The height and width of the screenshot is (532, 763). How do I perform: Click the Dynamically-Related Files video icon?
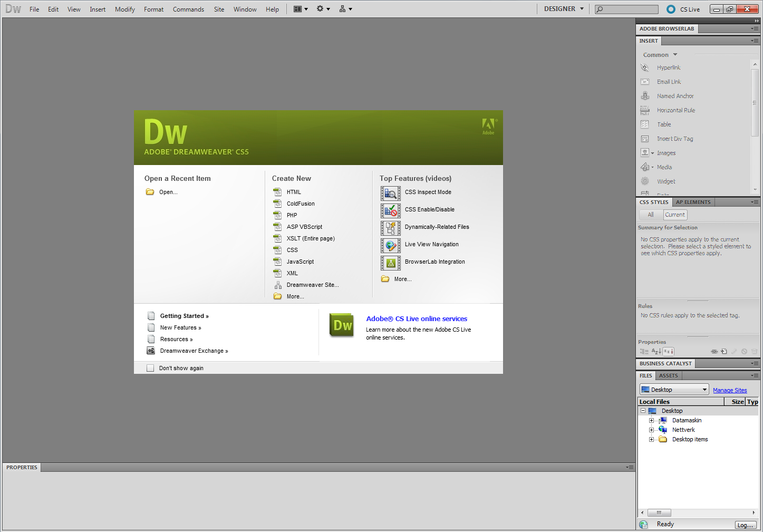pos(391,228)
